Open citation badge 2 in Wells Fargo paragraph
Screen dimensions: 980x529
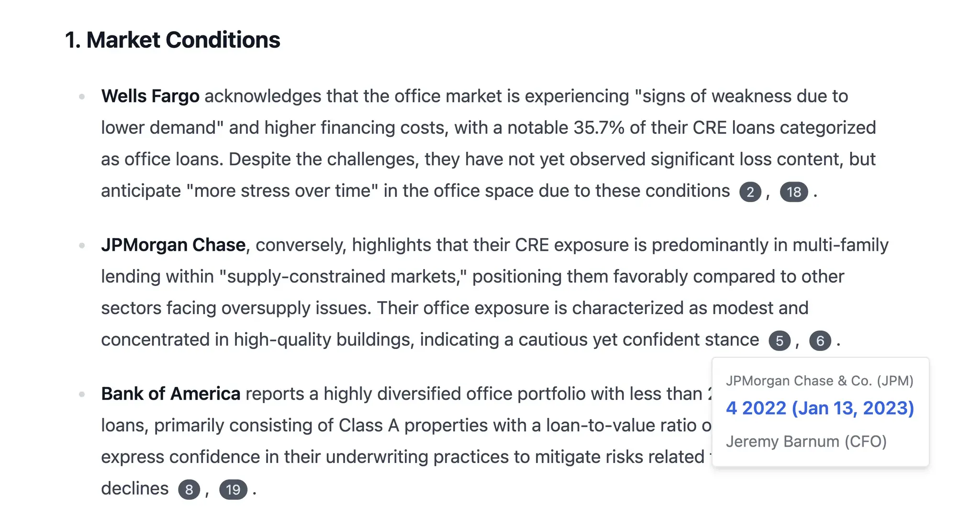750,192
